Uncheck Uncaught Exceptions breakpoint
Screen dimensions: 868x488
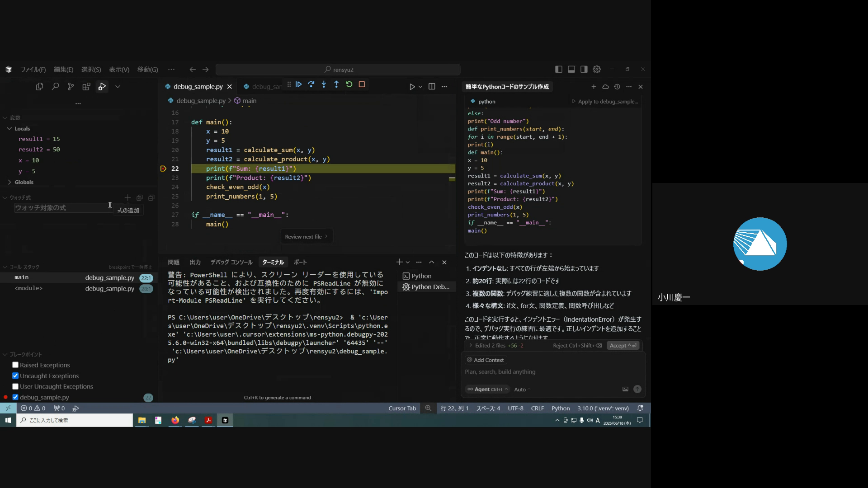click(x=15, y=376)
